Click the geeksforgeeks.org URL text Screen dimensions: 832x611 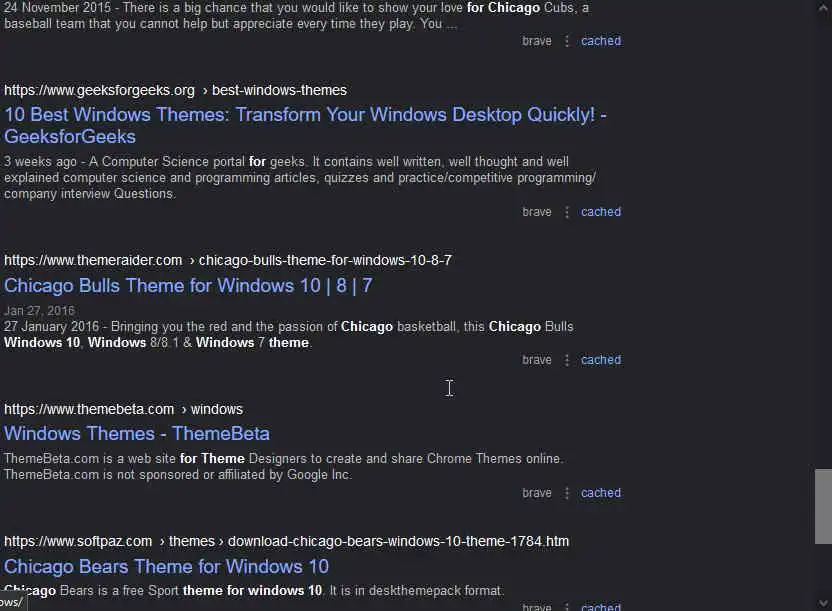point(99,90)
